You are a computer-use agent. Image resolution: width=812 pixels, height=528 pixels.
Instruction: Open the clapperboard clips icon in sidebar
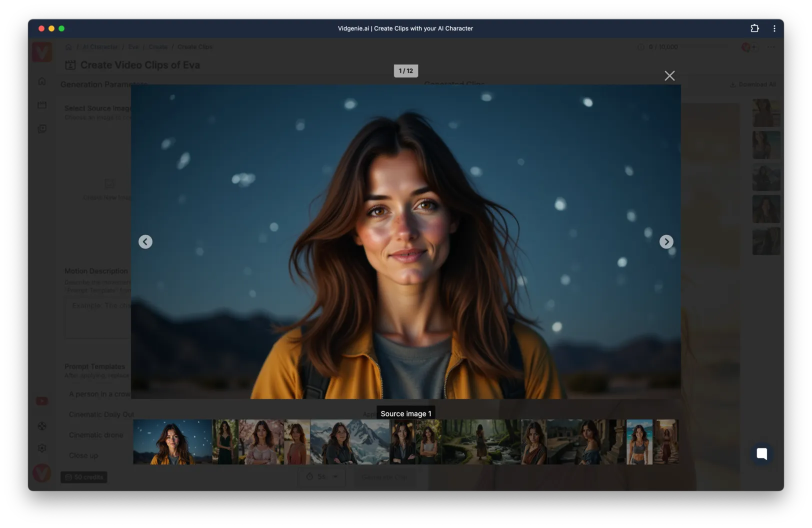pos(42,105)
